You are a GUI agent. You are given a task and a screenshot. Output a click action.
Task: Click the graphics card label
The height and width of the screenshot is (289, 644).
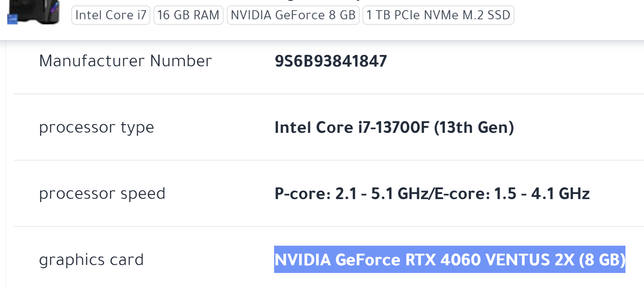(x=91, y=260)
